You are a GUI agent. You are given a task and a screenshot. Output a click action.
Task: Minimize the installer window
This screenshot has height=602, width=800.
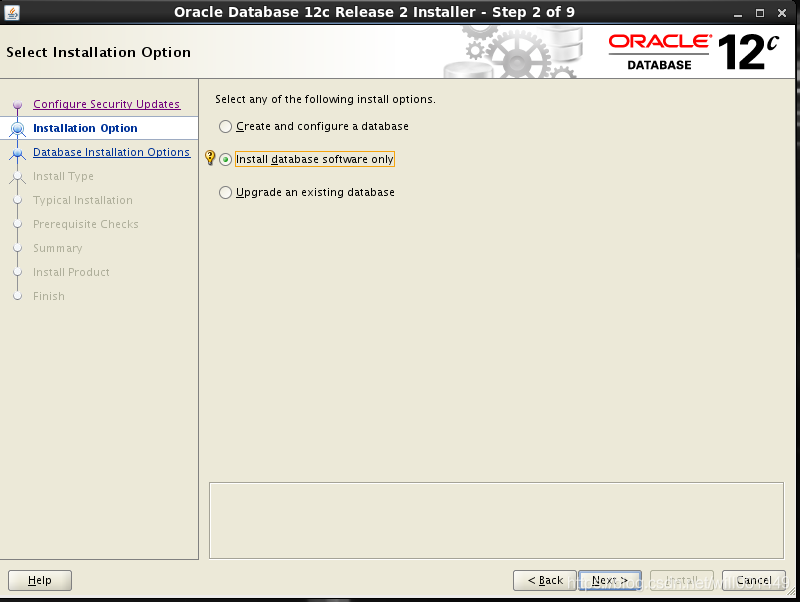click(x=738, y=13)
